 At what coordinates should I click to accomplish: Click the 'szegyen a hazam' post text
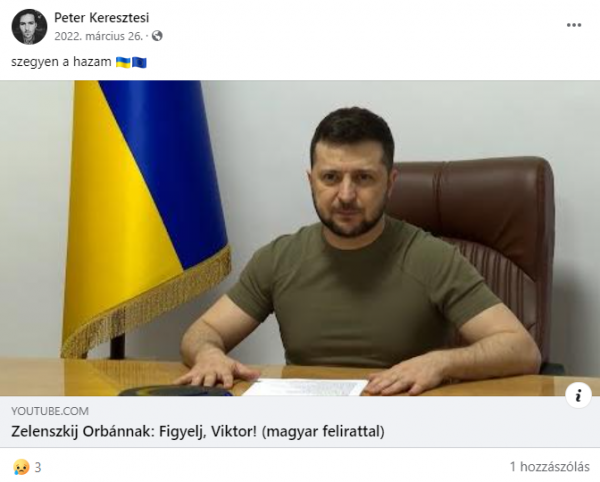pos(61,62)
